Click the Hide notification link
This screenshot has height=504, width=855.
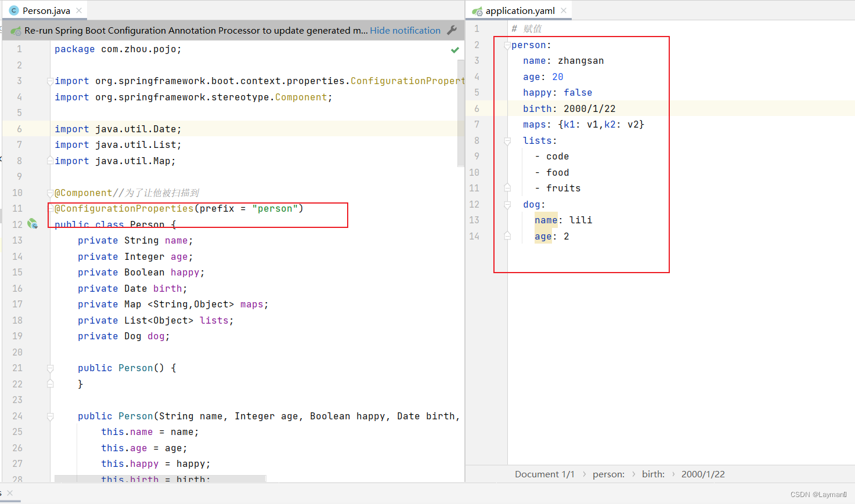[405, 30]
